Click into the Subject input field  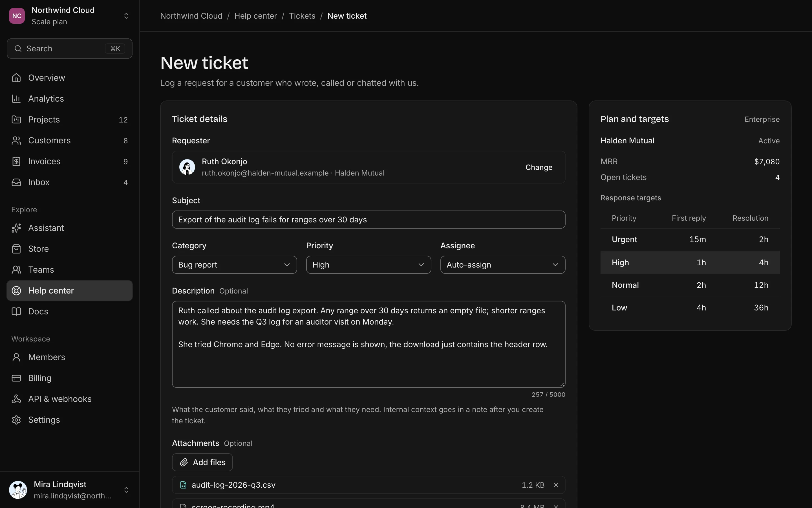pyautogui.click(x=369, y=219)
